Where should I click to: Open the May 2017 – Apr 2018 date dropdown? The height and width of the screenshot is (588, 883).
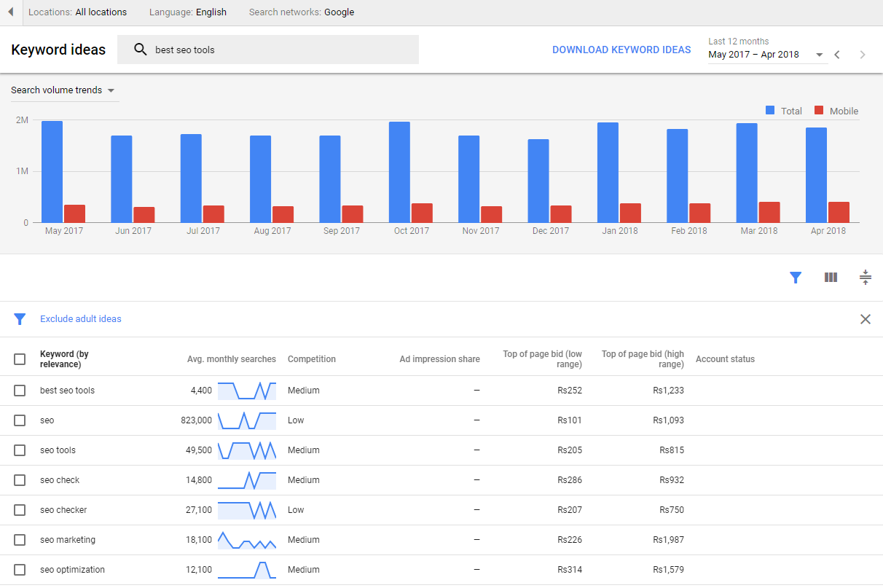coord(754,54)
